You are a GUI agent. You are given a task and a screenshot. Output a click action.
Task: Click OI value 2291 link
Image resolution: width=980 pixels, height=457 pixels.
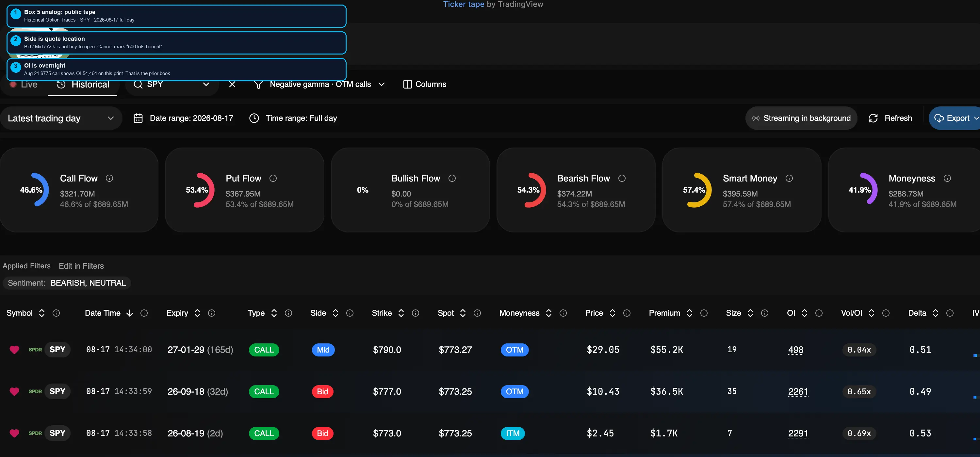click(x=798, y=433)
